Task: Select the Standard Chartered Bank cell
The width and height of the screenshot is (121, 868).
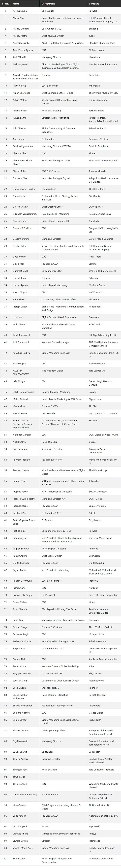Action: point(102,43)
